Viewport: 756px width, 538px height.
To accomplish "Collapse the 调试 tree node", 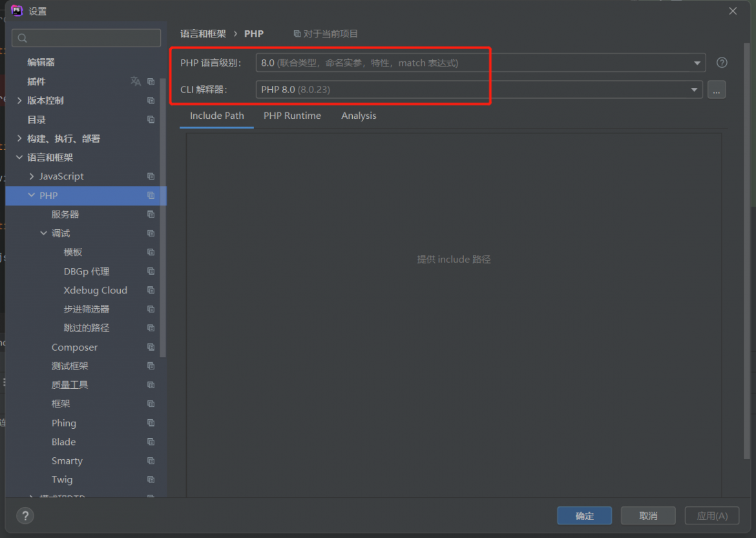I will tap(43, 233).
